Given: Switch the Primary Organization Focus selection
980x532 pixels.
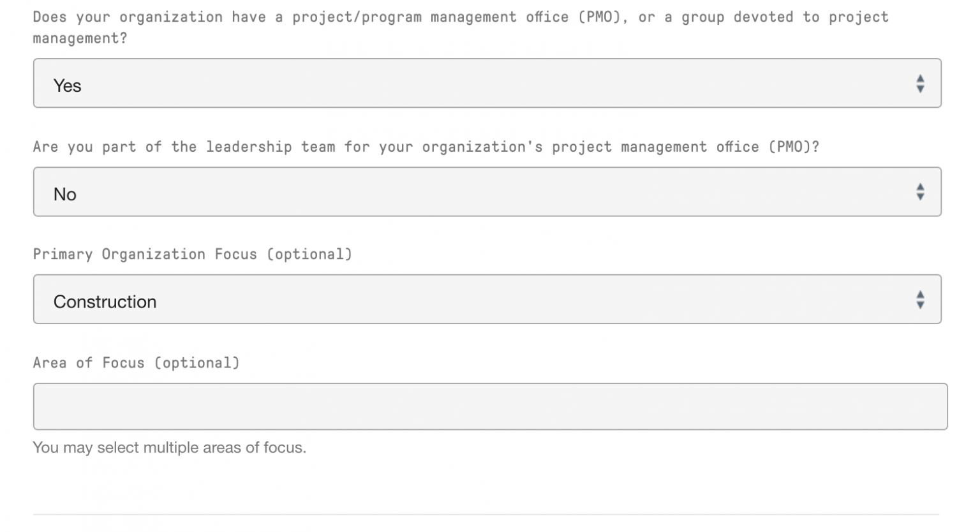Looking at the screenshot, I should [x=447, y=299].
